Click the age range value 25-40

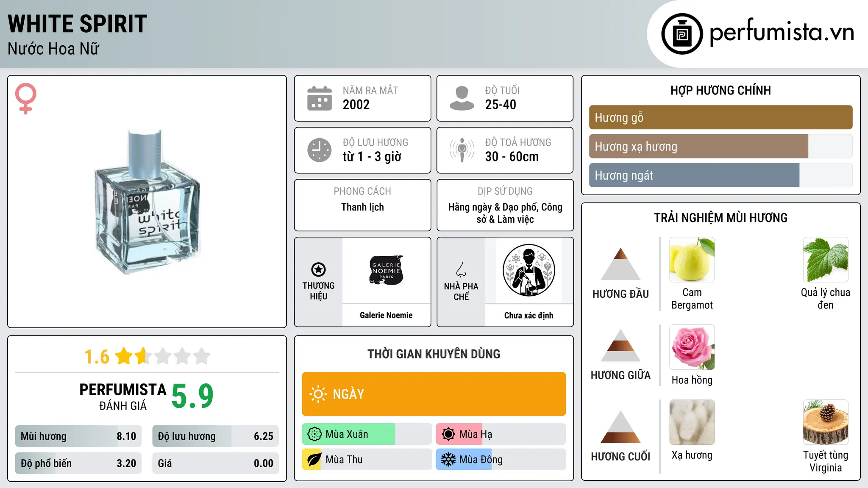[501, 105]
